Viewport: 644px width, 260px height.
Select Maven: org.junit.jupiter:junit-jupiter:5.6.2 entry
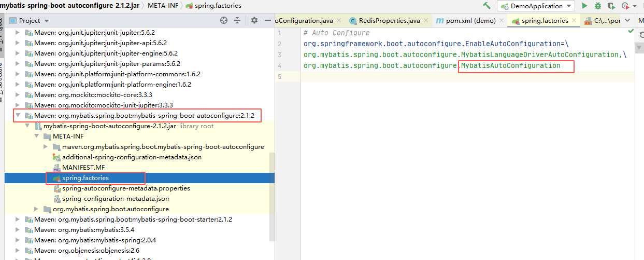click(94, 33)
